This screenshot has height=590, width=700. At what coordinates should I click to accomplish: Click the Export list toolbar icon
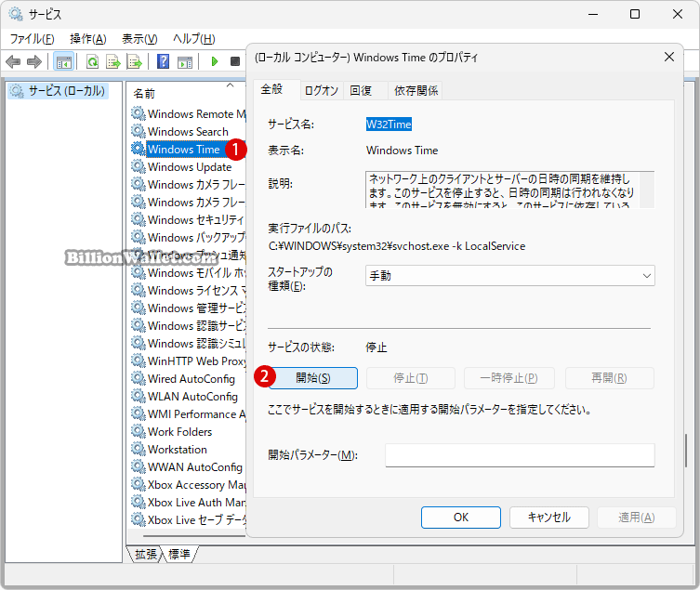112,61
